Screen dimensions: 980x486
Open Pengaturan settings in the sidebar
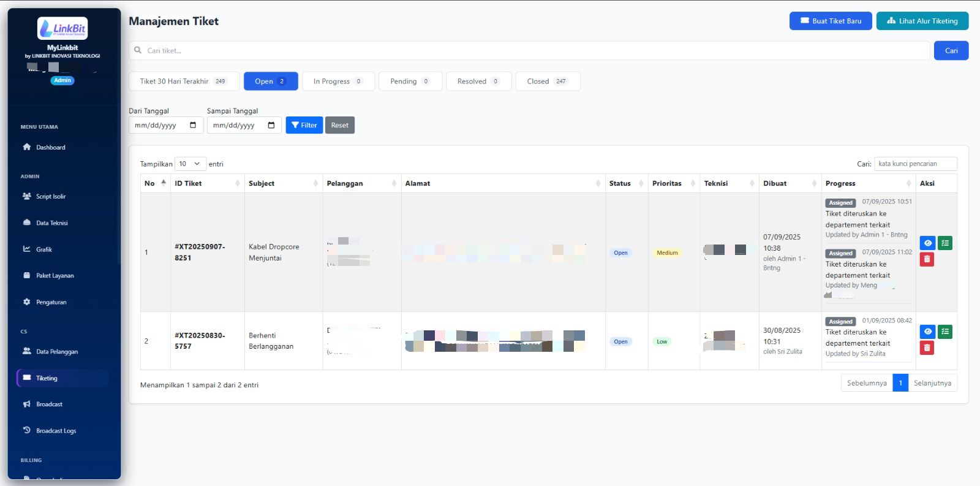click(51, 302)
